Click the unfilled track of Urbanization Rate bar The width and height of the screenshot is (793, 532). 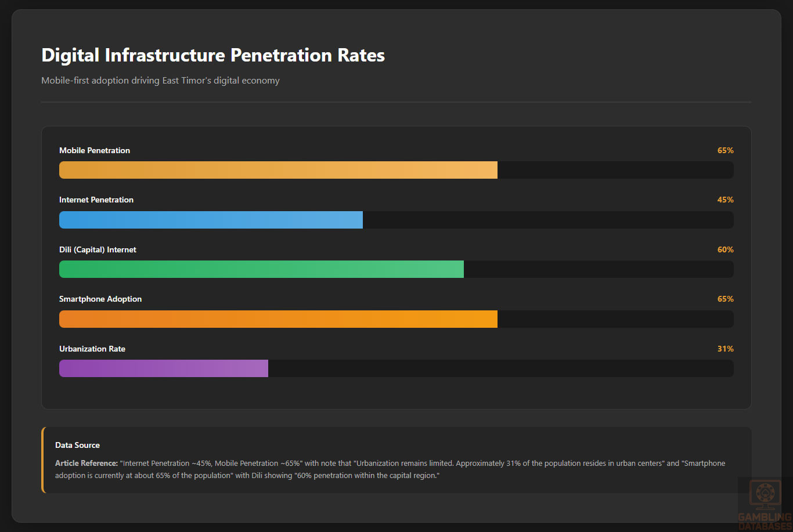(x=500, y=368)
